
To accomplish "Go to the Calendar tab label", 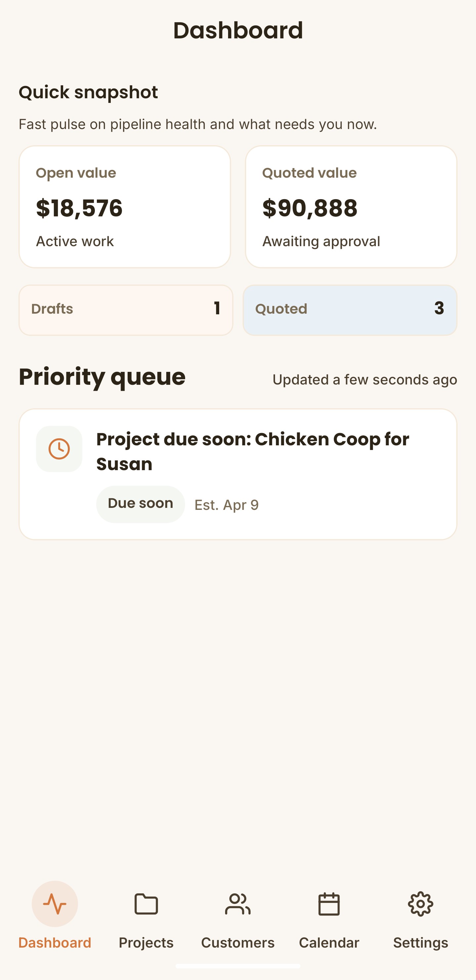I will point(329,943).
